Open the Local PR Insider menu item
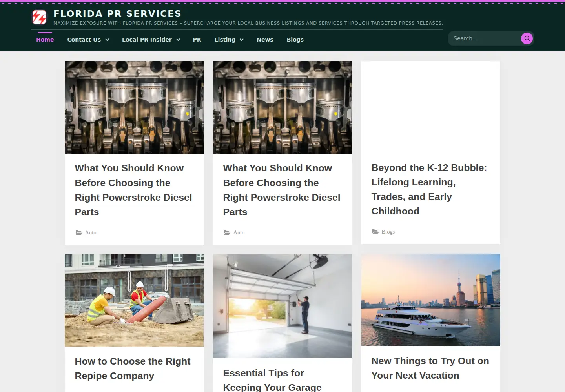 pos(147,40)
